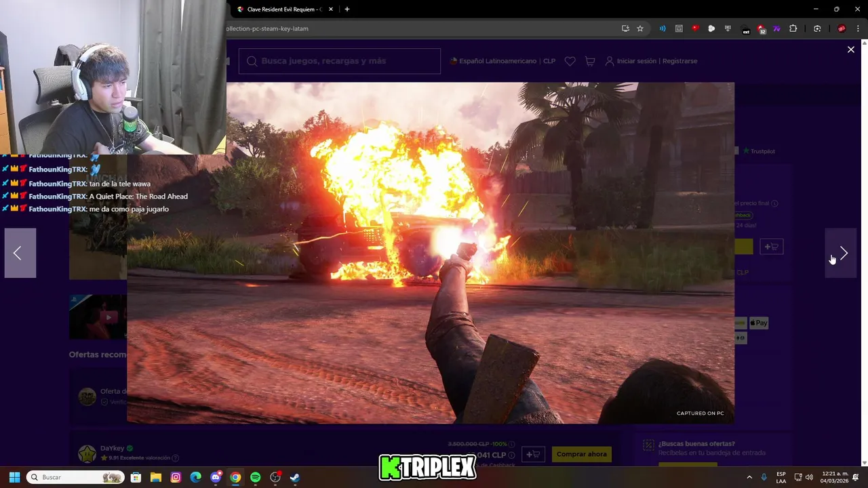Open the wishlist heart icon

pos(570,61)
